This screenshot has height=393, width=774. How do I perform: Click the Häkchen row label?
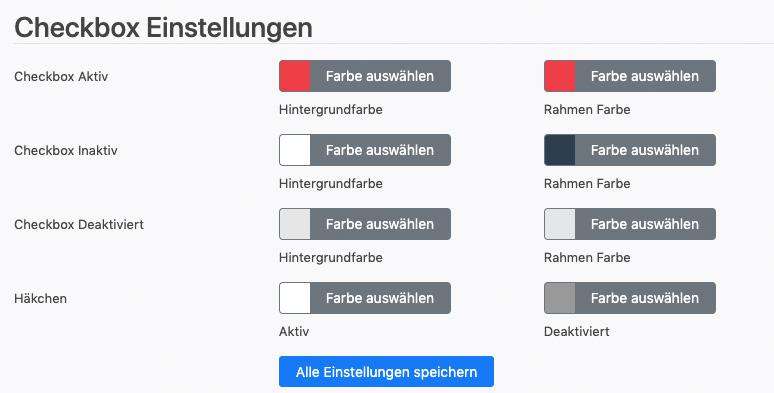click(40, 299)
